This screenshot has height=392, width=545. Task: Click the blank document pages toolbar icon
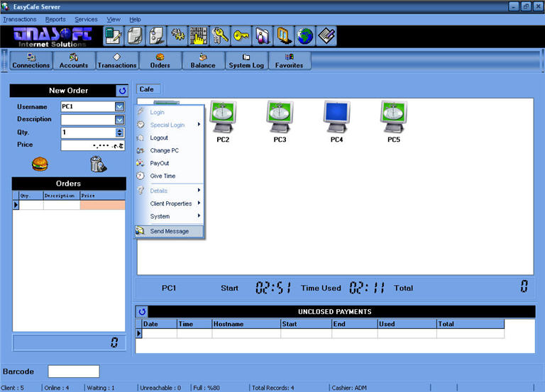coord(135,36)
